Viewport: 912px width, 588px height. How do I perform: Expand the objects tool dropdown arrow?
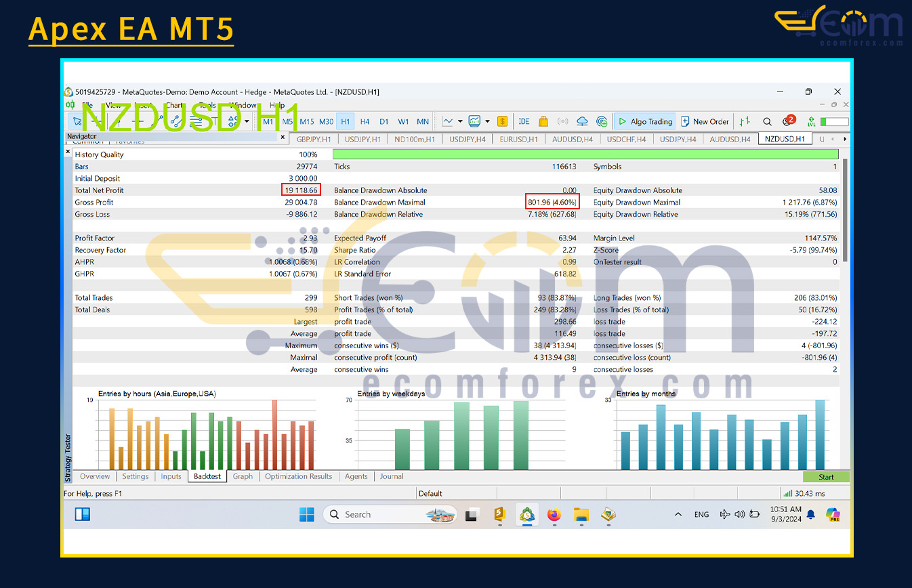click(x=247, y=122)
